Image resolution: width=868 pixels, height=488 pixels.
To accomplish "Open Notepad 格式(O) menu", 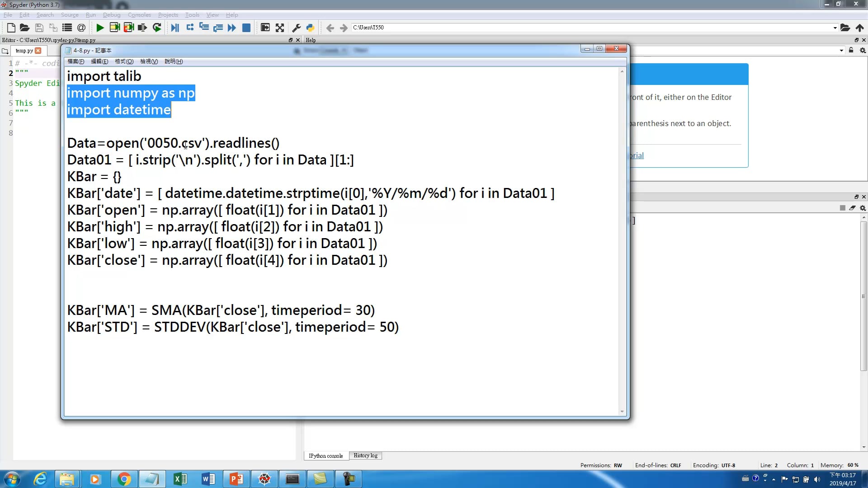I will pyautogui.click(x=124, y=61).
